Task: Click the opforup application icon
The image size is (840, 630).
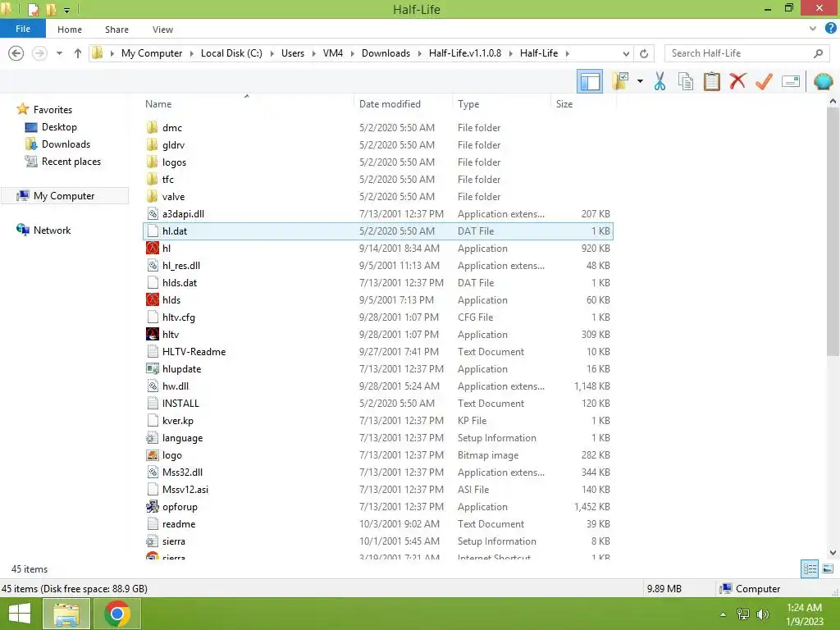Action: (x=152, y=506)
